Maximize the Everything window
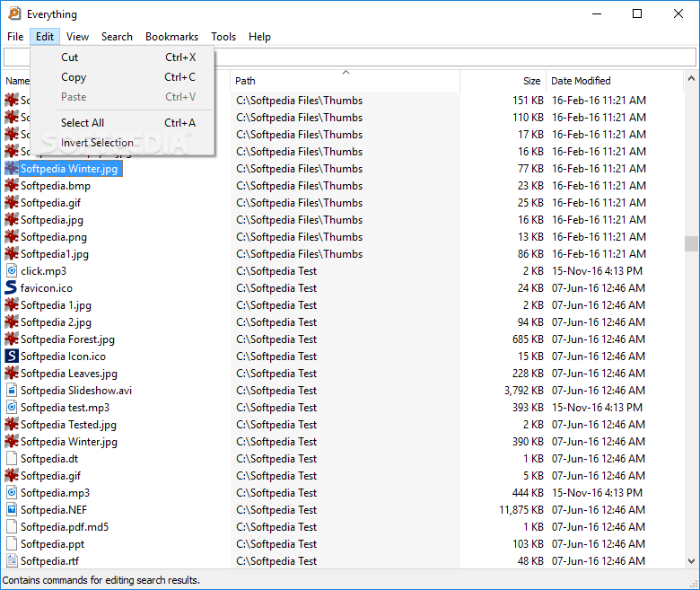Screen dimensions: 700x590 [637, 13]
